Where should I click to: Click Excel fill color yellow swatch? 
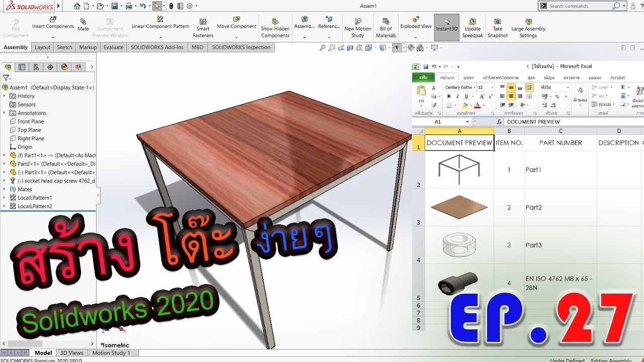click(x=465, y=106)
